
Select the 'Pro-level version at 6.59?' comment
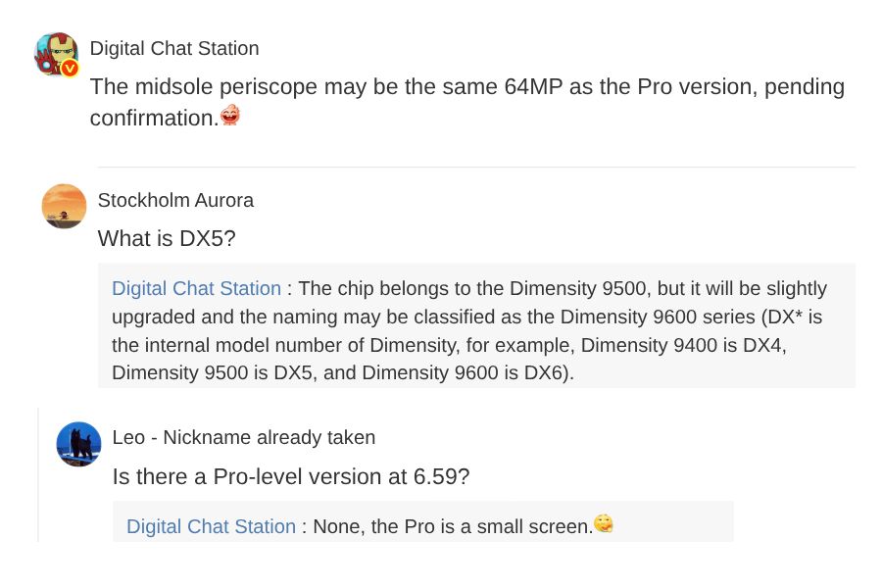point(291,476)
